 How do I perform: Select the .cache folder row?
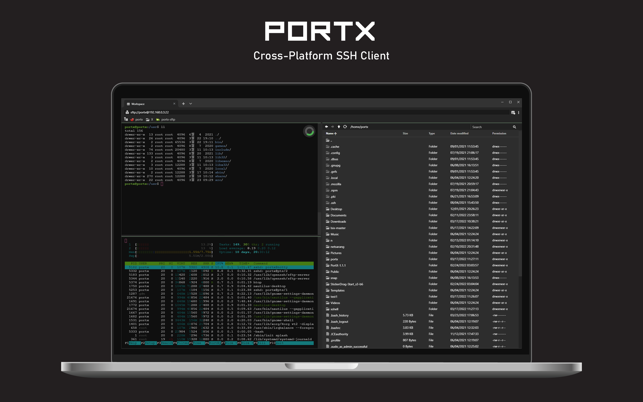pyautogui.click(x=421, y=146)
